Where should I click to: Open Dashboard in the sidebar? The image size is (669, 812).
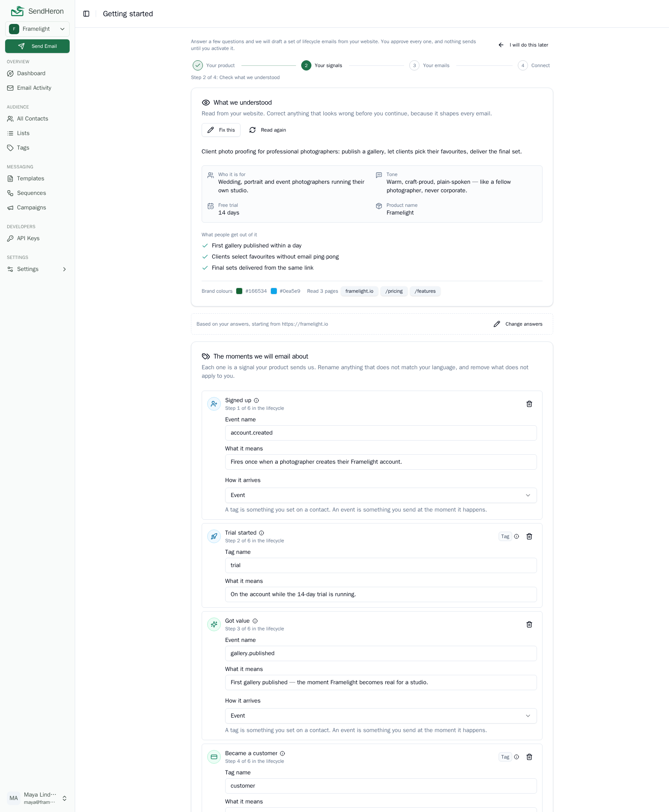37,74
